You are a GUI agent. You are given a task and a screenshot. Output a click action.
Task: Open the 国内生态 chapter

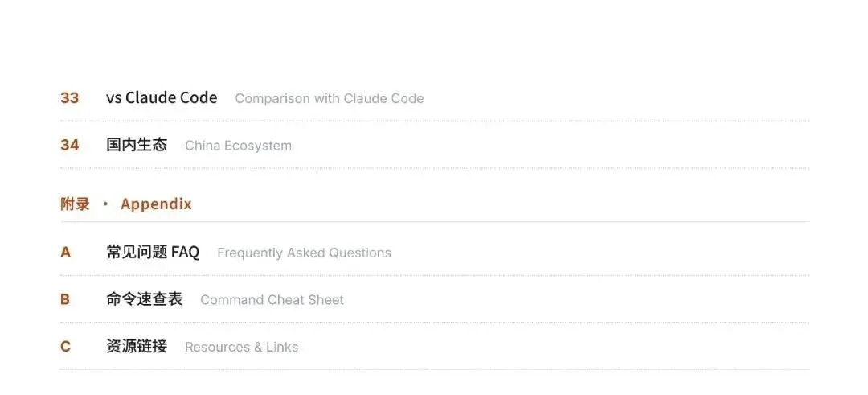point(137,145)
